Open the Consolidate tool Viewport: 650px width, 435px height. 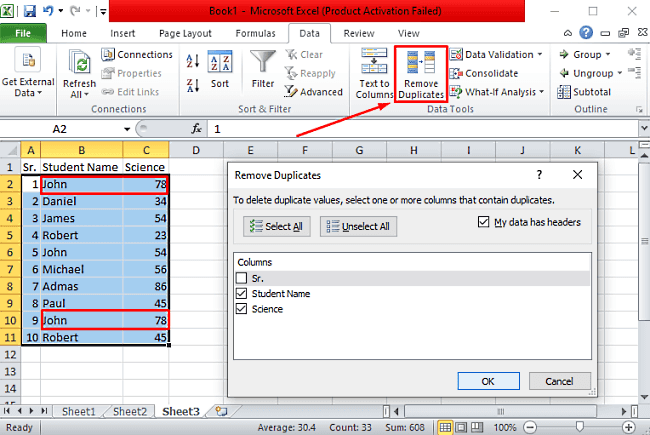point(484,73)
